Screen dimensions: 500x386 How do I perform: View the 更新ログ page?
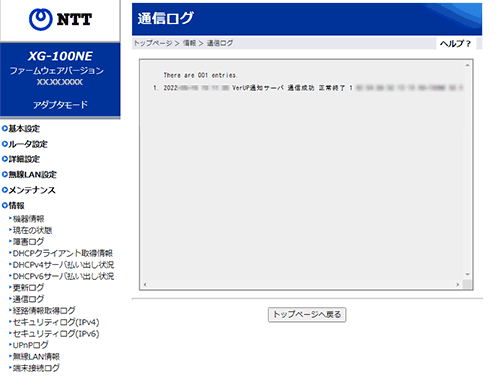(x=28, y=288)
